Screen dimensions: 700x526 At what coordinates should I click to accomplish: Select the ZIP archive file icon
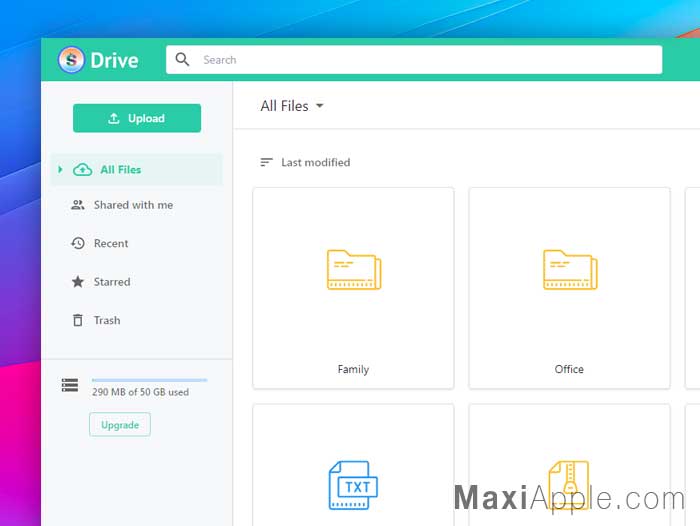(x=569, y=485)
